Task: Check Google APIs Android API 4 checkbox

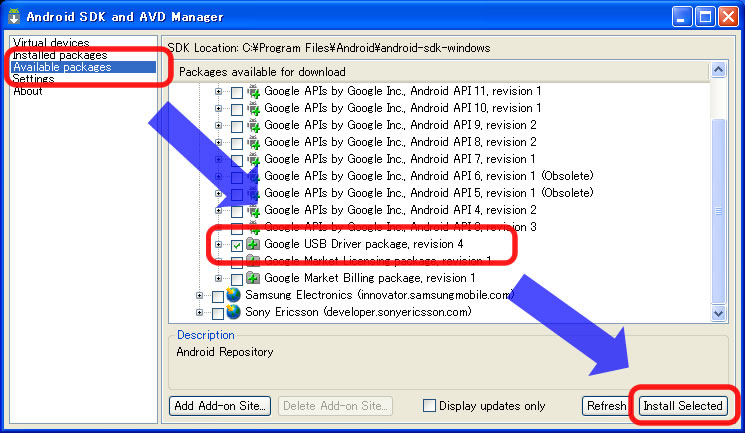Action: click(237, 212)
